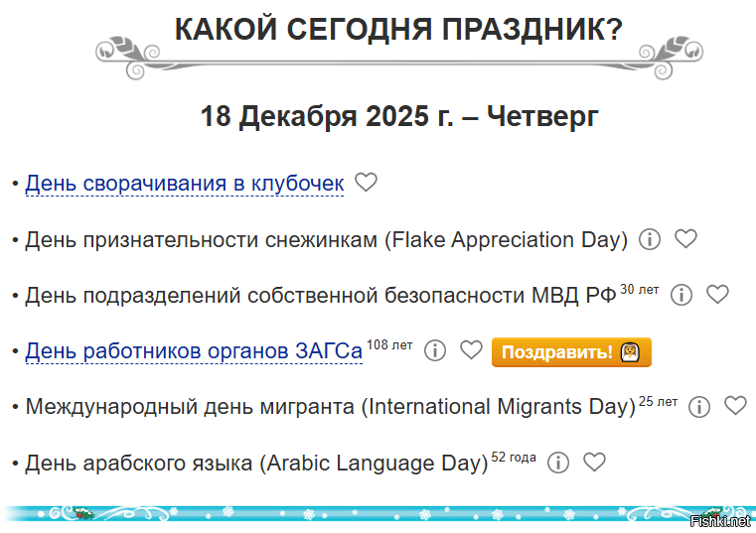Select the date 18 Декабря 2025 heading
Image resolution: width=756 pixels, height=533 pixels.
tap(398, 116)
